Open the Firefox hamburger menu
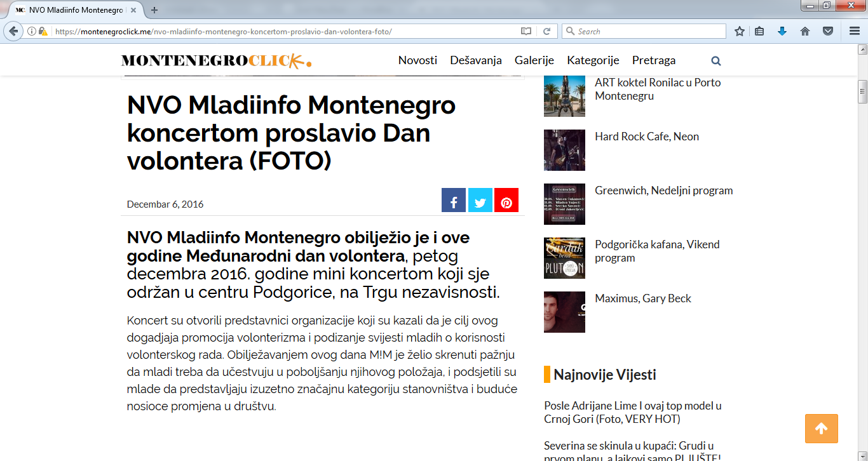868x461 pixels. [855, 31]
